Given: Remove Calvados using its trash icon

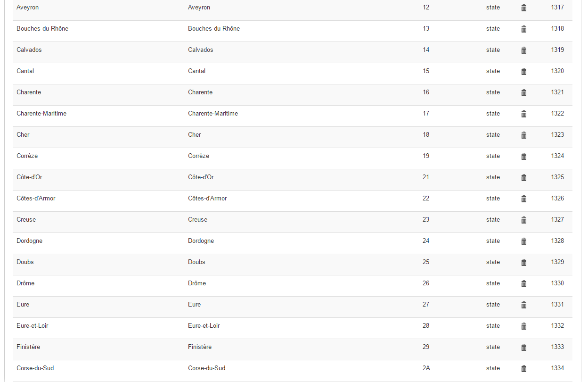Looking at the screenshot, I should click(524, 50).
